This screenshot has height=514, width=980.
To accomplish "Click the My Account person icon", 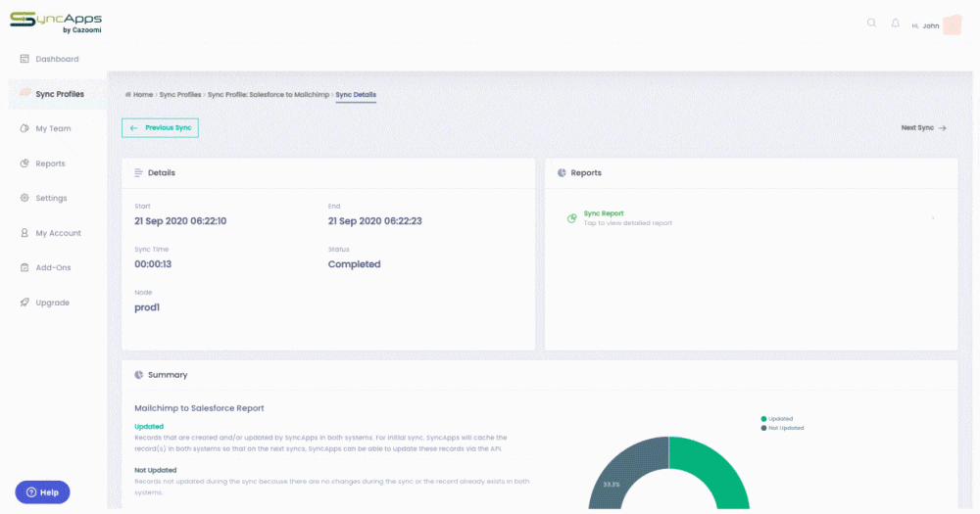I will pos(24,232).
